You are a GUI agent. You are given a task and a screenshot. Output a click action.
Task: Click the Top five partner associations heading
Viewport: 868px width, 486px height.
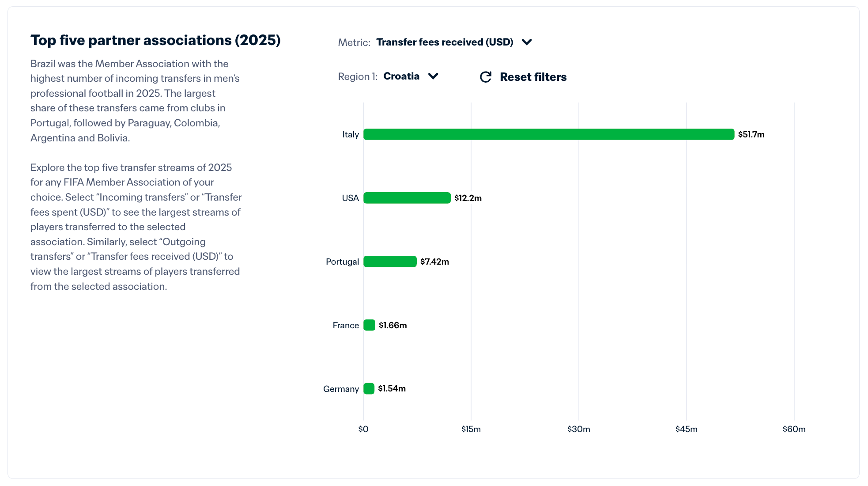pyautogui.click(x=155, y=40)
